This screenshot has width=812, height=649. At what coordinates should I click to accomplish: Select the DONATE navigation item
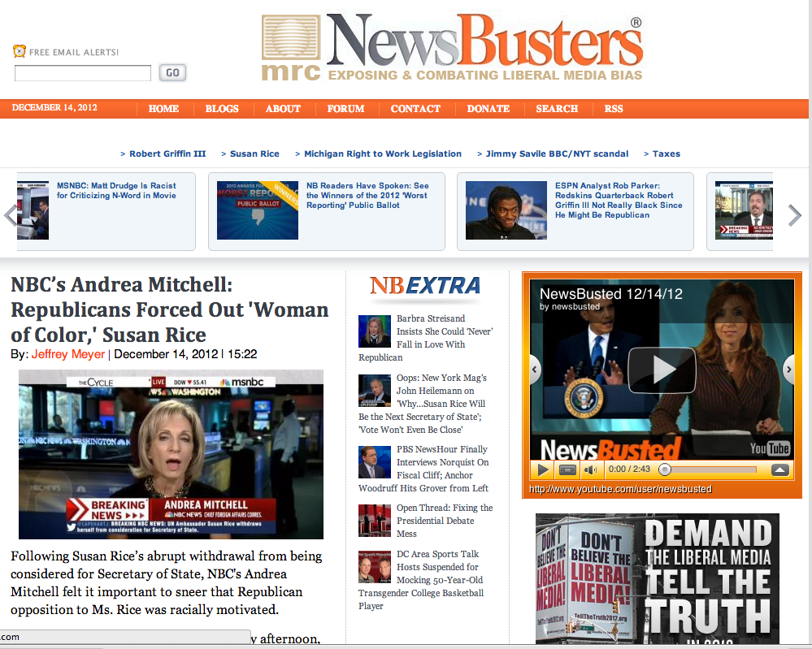(x=489, y=109)
